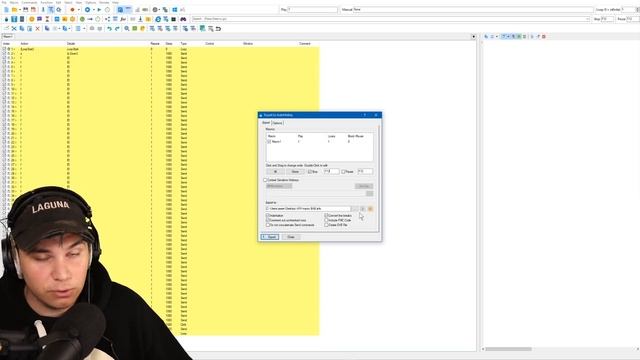Screen dimensions: 640x360
Task: Click the red Record macro icon
Action: [x=72, y=9]
